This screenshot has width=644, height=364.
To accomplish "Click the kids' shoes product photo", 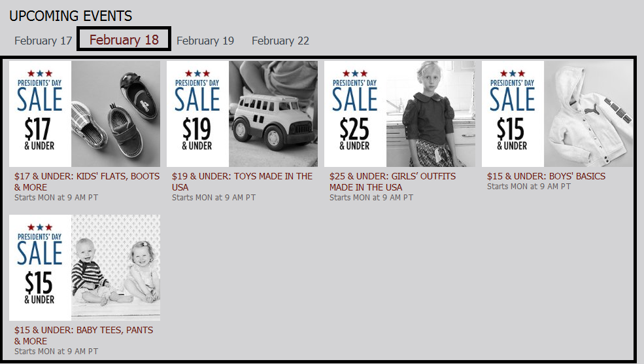I will pyautogui.click(x=116, y=113).
